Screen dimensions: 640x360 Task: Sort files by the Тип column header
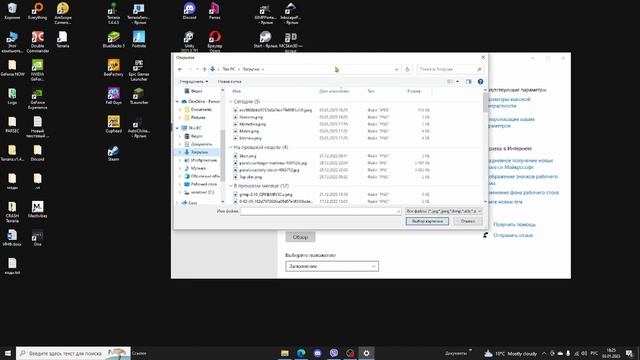tap(371, 91)
